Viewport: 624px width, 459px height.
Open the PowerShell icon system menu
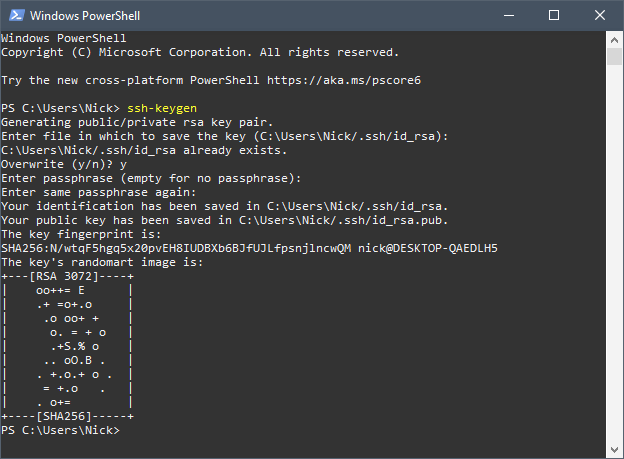point(16,16)
